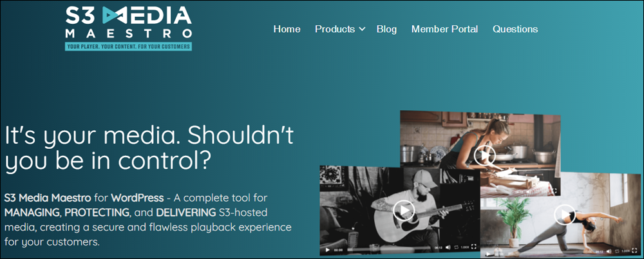Change yoga video 1.00X playback speed

point(625,251)
